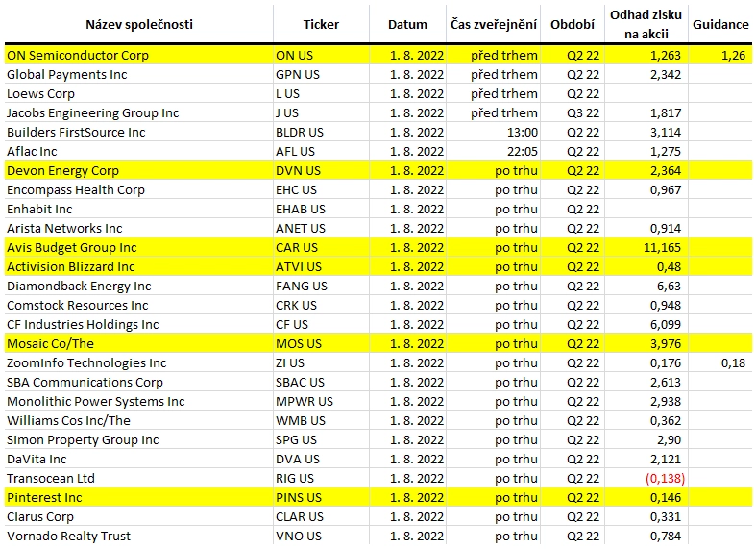Select the Název společnosti column header
Viewport: 756px width, 549px height.
(139, 25)
